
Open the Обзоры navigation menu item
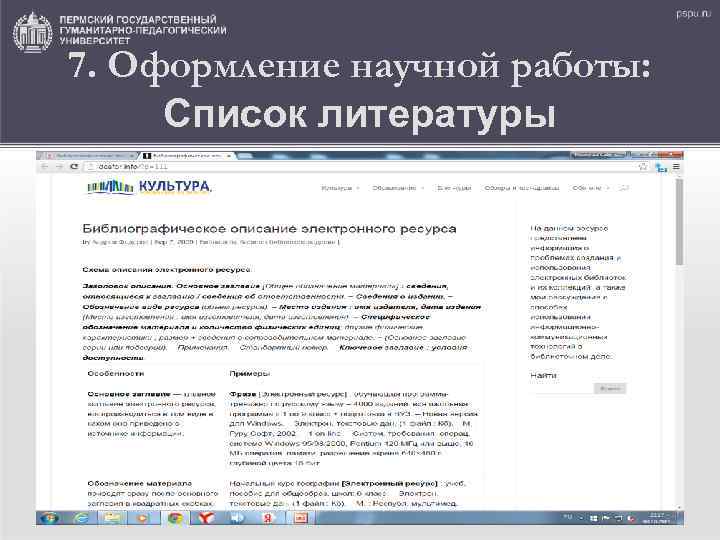click(x=522, y=188)
